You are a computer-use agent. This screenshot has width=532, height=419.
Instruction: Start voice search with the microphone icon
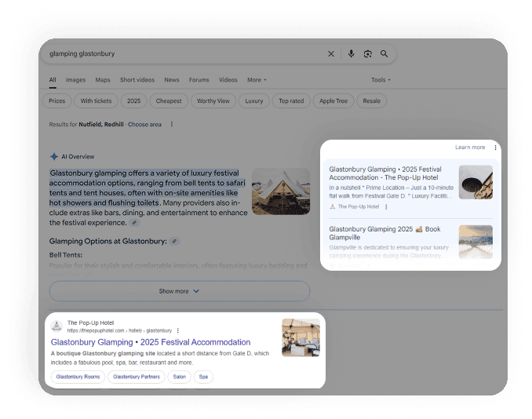(351, 54)
